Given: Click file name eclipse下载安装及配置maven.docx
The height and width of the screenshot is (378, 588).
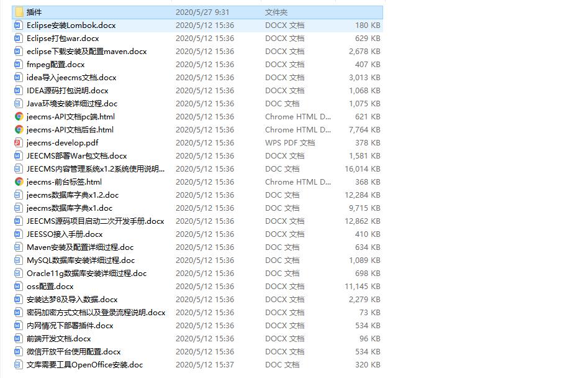Looking at the screenshot, I should pos(87,52).
